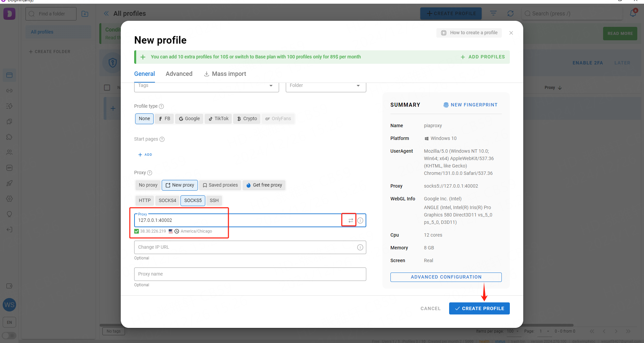Expand the Tags dropdown
Viewport: 644px width, 343px height.
click(271, 86)
